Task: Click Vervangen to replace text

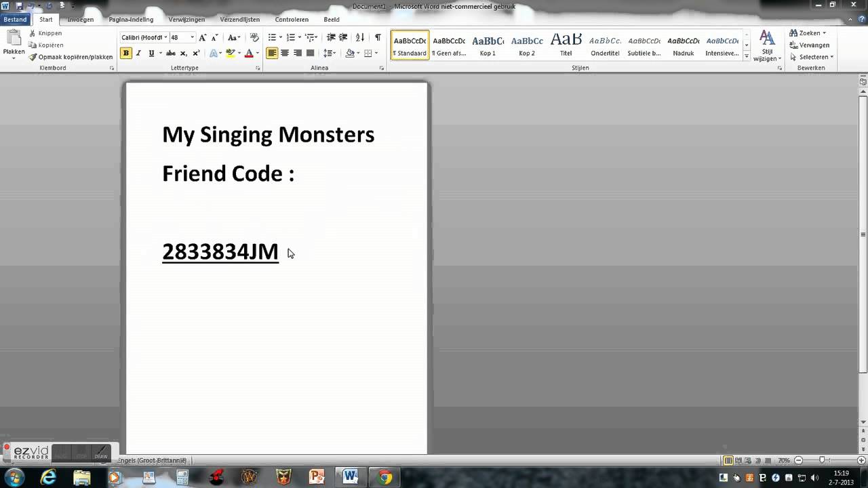Action: (809, 45)
